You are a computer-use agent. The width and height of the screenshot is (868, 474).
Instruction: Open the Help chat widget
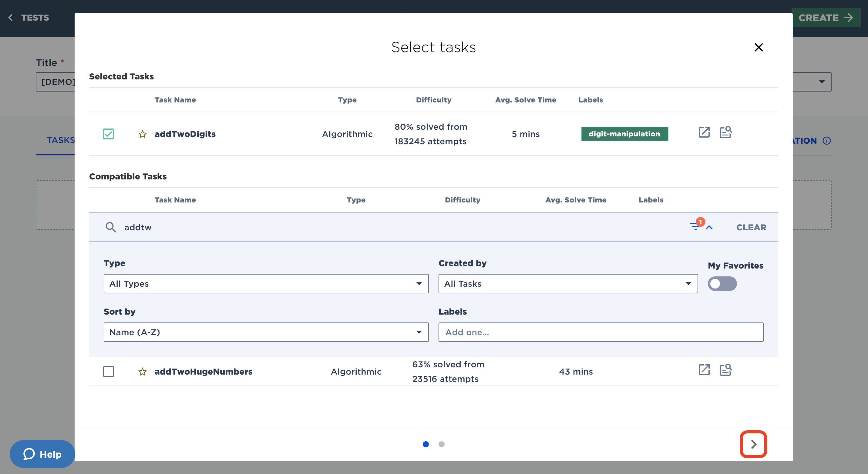42,454
